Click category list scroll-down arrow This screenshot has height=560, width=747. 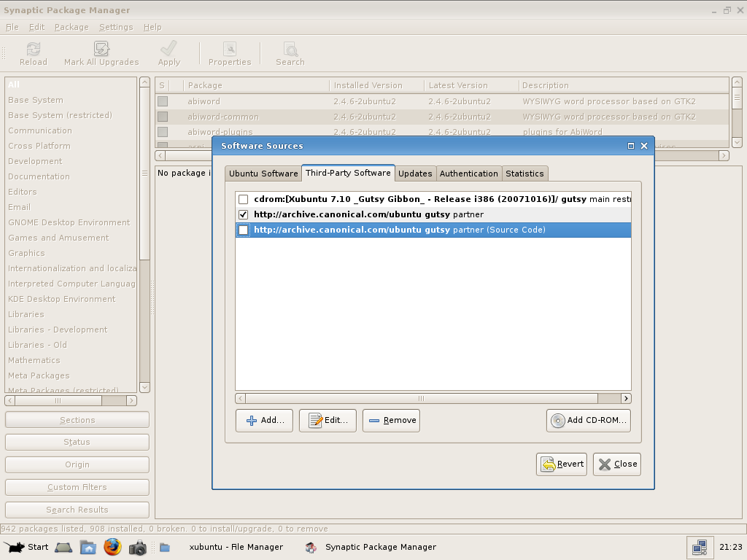pos(145,387)
